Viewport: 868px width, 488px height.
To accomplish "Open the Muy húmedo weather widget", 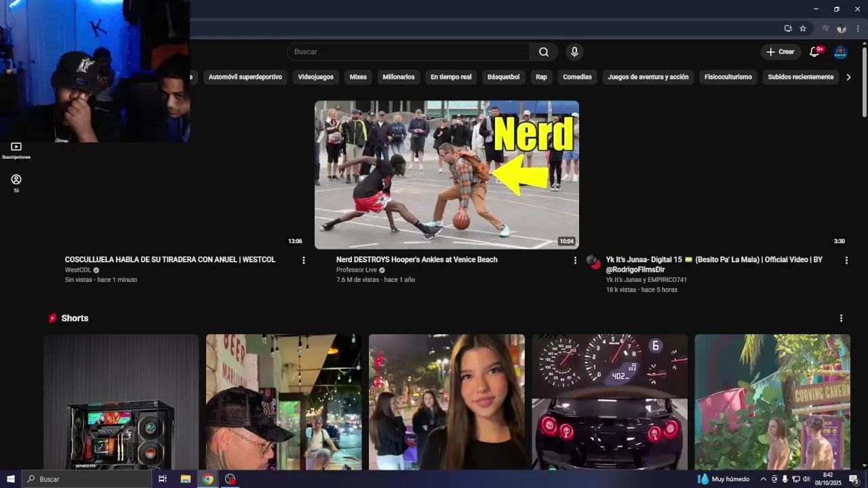I will [x=724, y=479].
